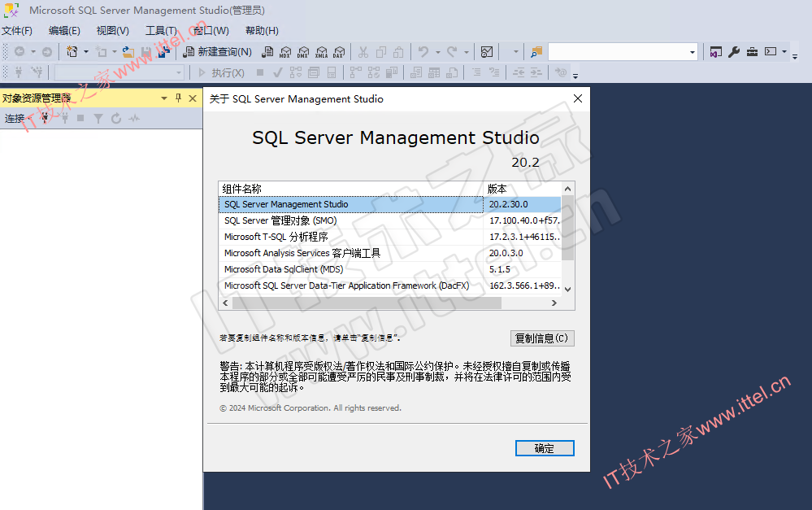Screen dimensions: 812x510
Task: Click the New Project icon in toolbar
Action: pos(72,52)
